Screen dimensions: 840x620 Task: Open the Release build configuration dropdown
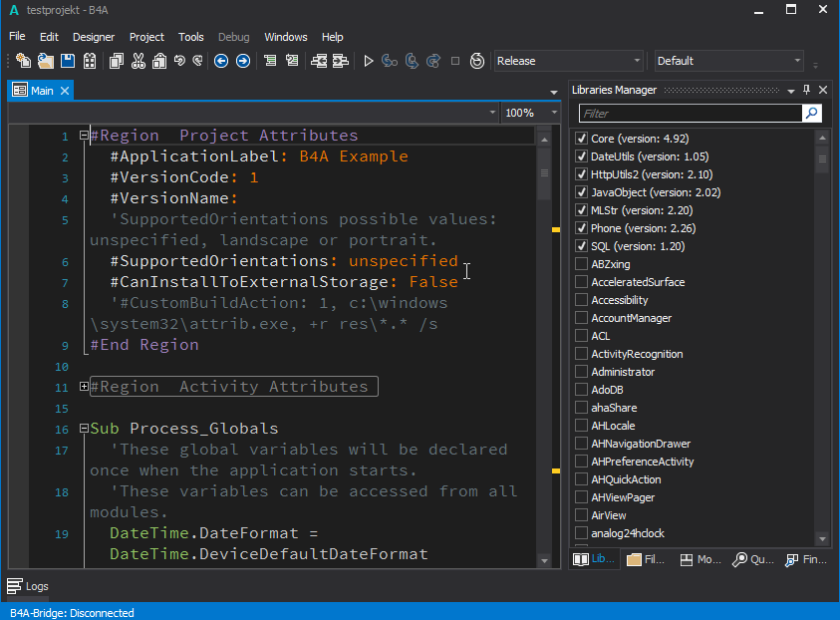click(x=569, y=61)
